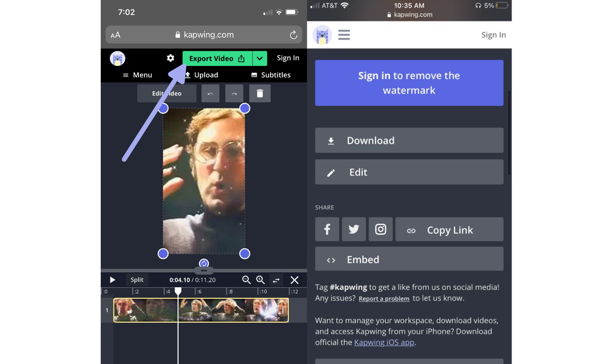
Task: Zoom in the timeline
Action: pos(260,280)
